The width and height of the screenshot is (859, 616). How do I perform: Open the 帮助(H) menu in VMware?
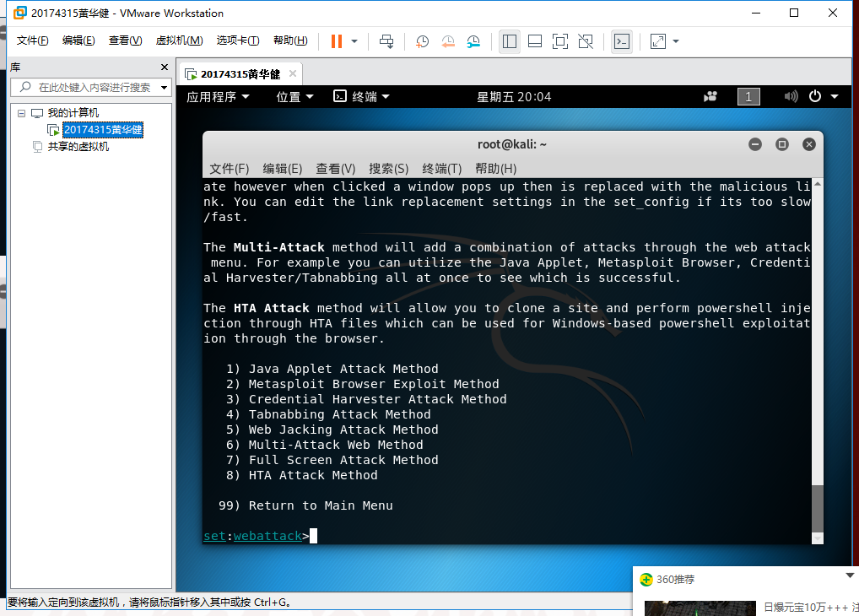click(290, 41)
